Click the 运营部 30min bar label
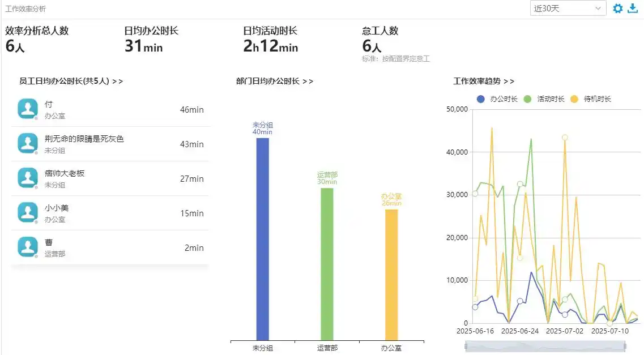 click(327, 178)
